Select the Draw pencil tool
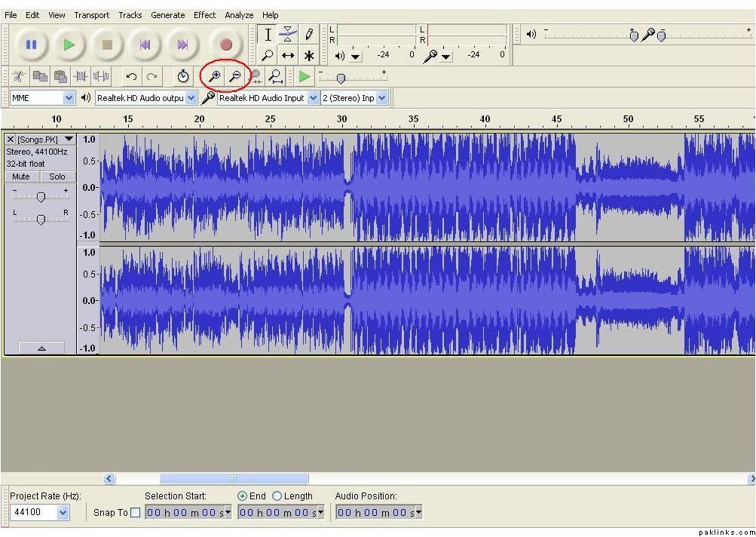This screenshot has height=537, width=756. click(x=309, y=34)
